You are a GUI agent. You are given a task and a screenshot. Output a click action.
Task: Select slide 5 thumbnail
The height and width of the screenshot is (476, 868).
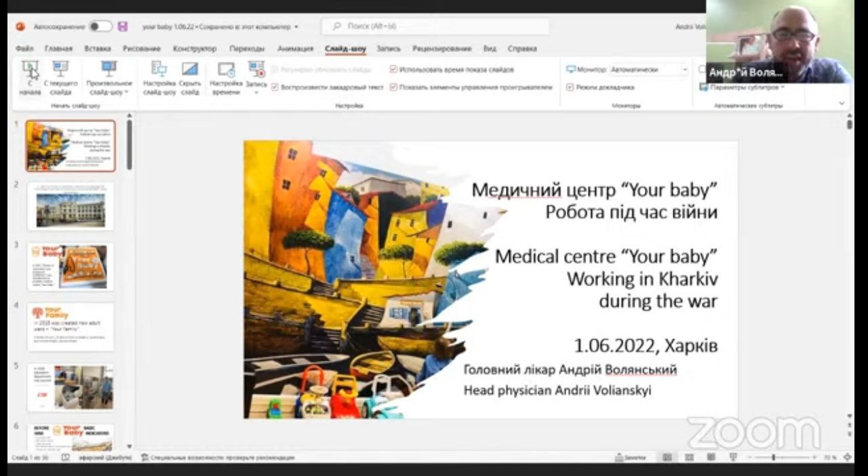[x=71, y=388]
